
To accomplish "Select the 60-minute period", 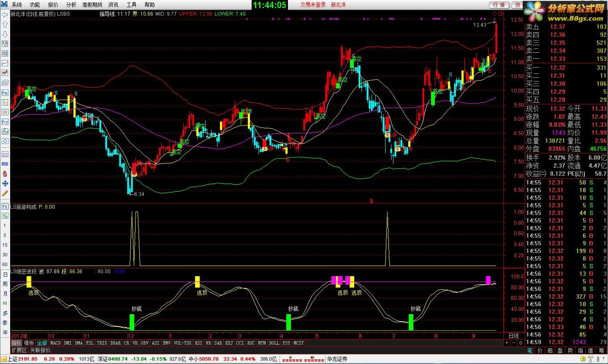I will point(5,265).
